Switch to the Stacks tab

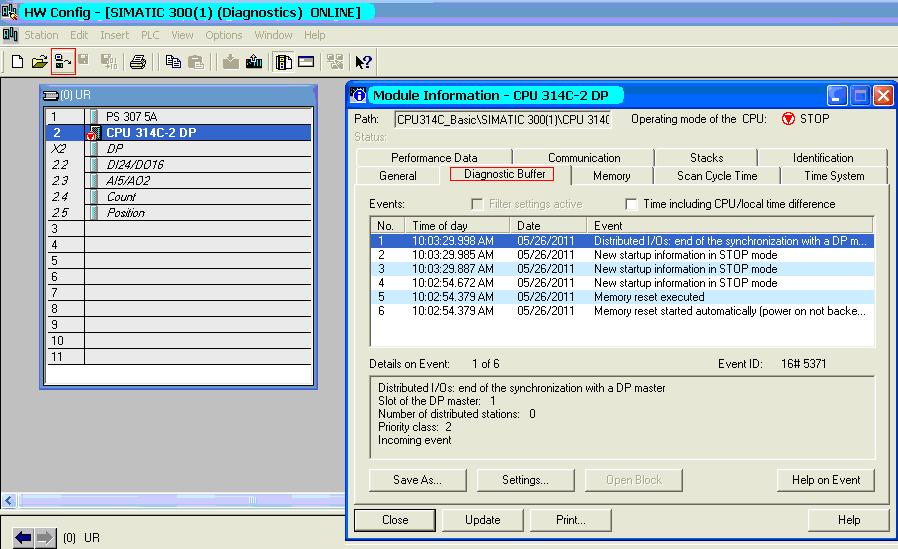point(706,157)
